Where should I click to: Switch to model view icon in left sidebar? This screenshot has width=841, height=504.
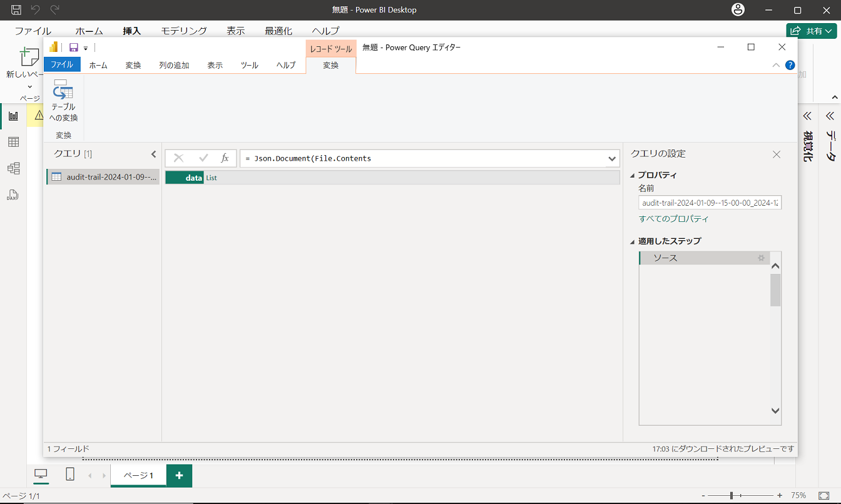click(x=13, y=168)
